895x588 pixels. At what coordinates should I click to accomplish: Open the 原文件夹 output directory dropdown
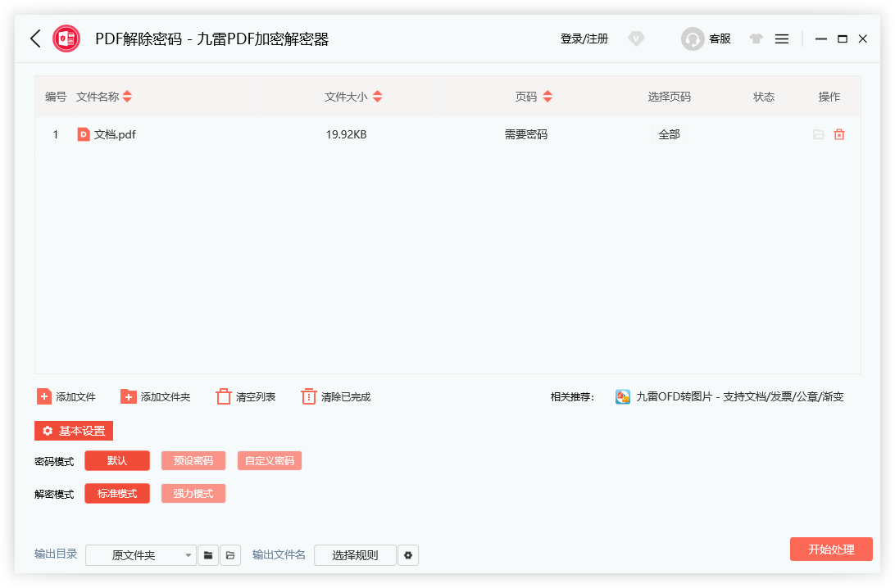tap(140, 555)
